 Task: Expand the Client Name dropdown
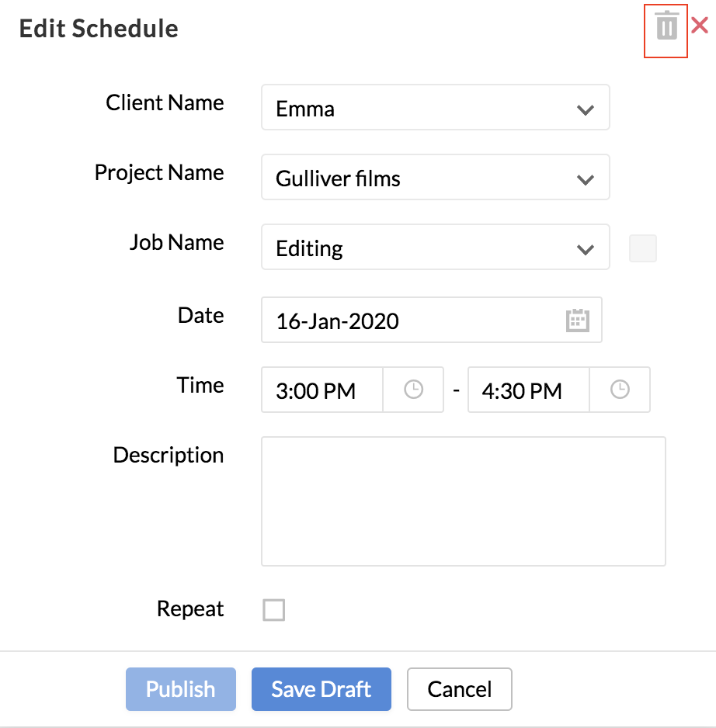point(585,109)
